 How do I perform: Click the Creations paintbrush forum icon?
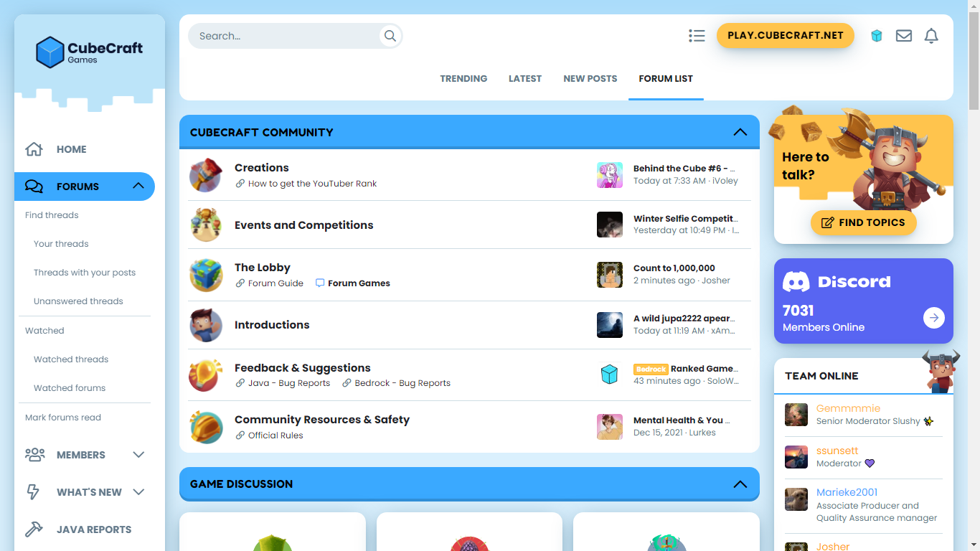[206, 175]
